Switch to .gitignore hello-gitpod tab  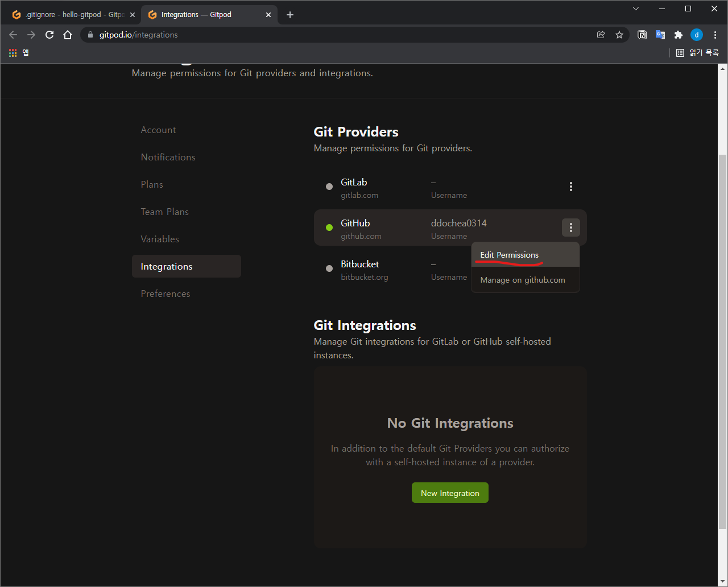coord(73,15)
